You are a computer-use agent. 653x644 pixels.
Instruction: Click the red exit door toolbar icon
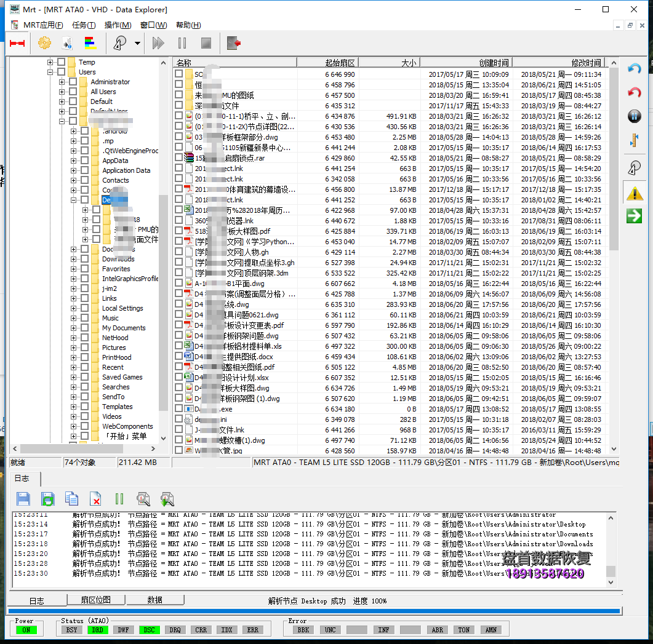pos(233,43)
